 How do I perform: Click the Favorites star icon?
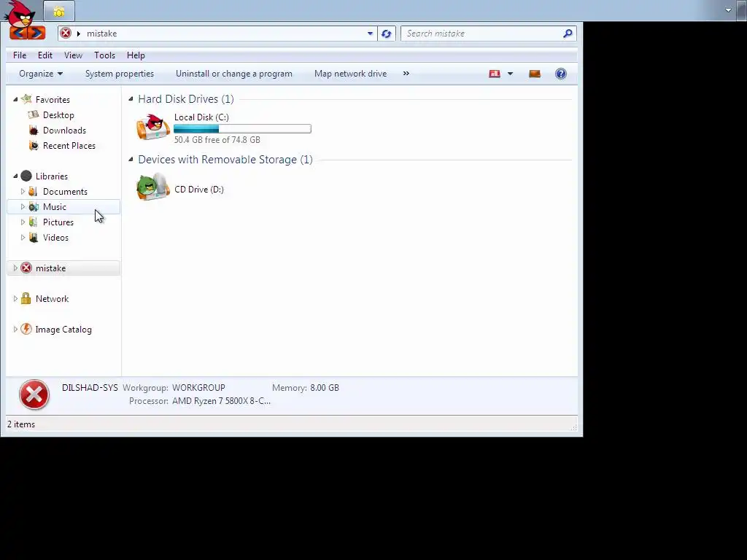[x=27, y=99]
